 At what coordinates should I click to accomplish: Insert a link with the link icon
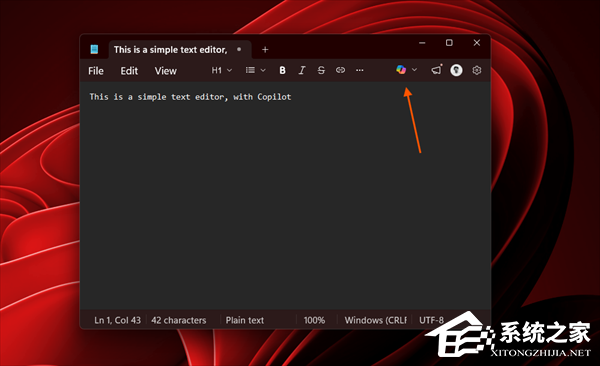[340, 70]
